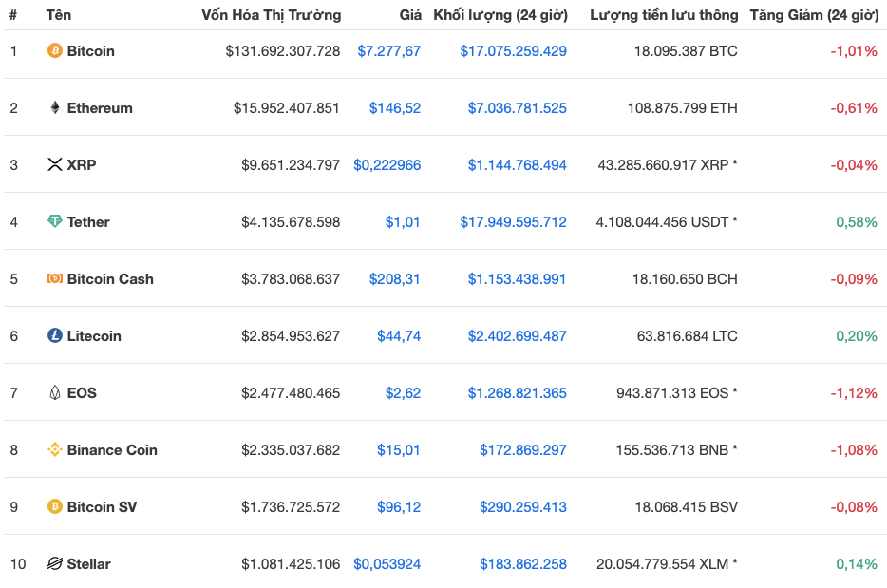Click EOS price $2,62
The image size is (887, 588).
403,392
